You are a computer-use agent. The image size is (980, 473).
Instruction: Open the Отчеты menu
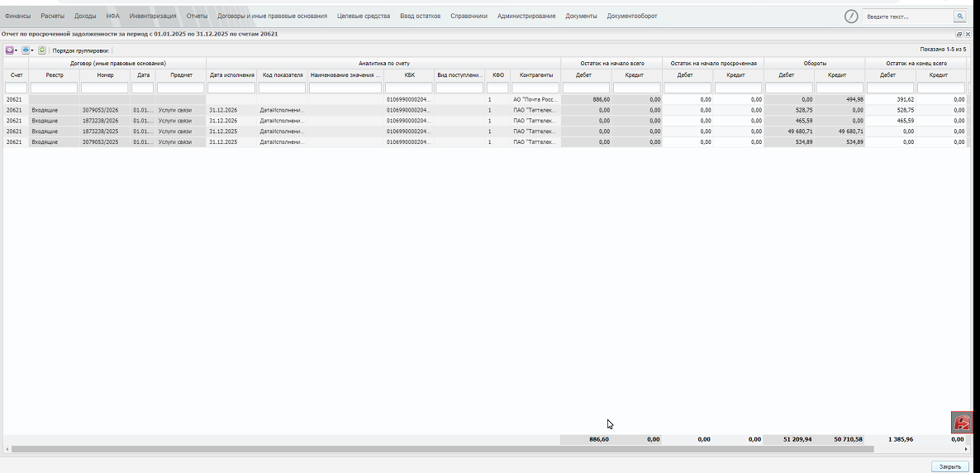(197, 17)
